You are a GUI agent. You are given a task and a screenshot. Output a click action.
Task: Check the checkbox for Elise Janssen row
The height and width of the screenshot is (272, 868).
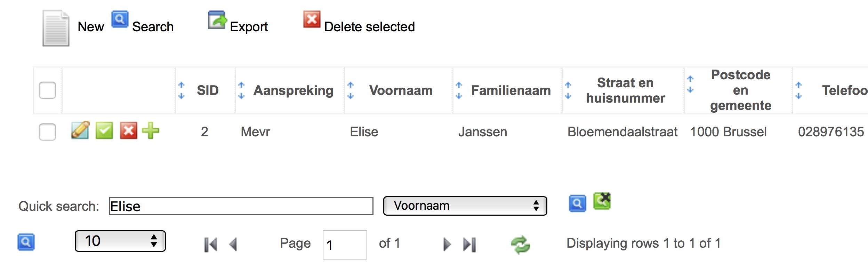[48, 132]
